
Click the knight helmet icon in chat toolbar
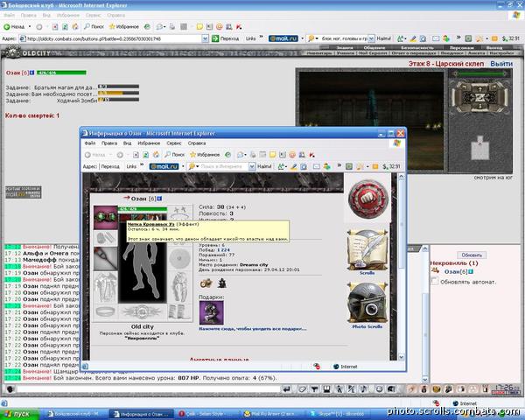(x=391, y=389)
